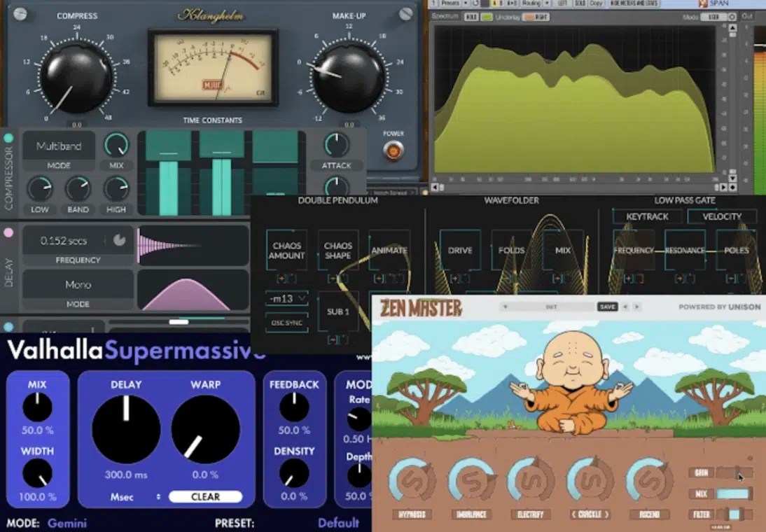Viewport: 766px width, 532px height.
Task: Toggle SPAN SOLO button
Action: [x=580, y=3]
